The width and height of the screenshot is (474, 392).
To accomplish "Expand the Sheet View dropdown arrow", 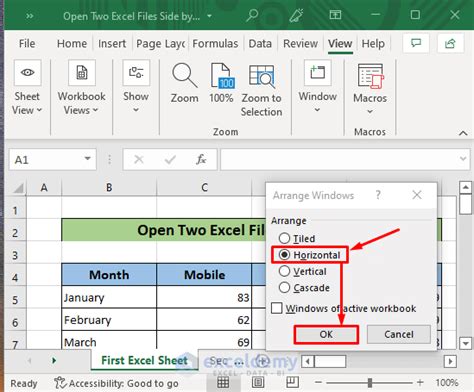I will 39,110.
